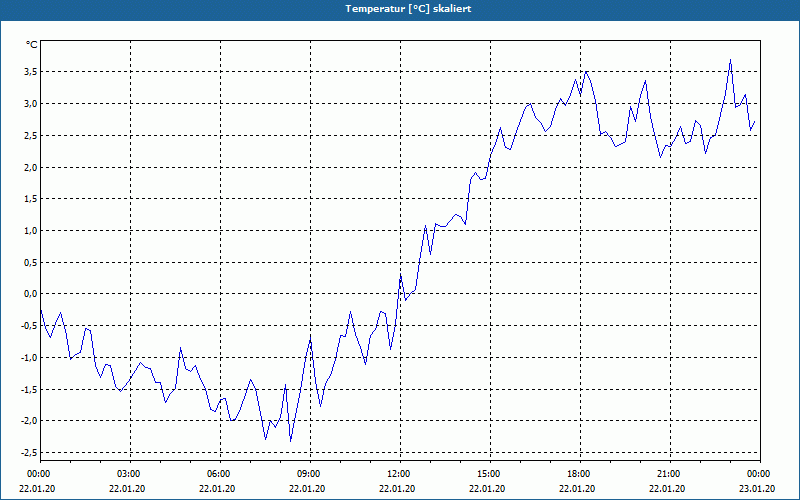Screen dimensions: 800x500
Task: Click the 00:00 time label above 23.01.20
Action: coord(758,474)
